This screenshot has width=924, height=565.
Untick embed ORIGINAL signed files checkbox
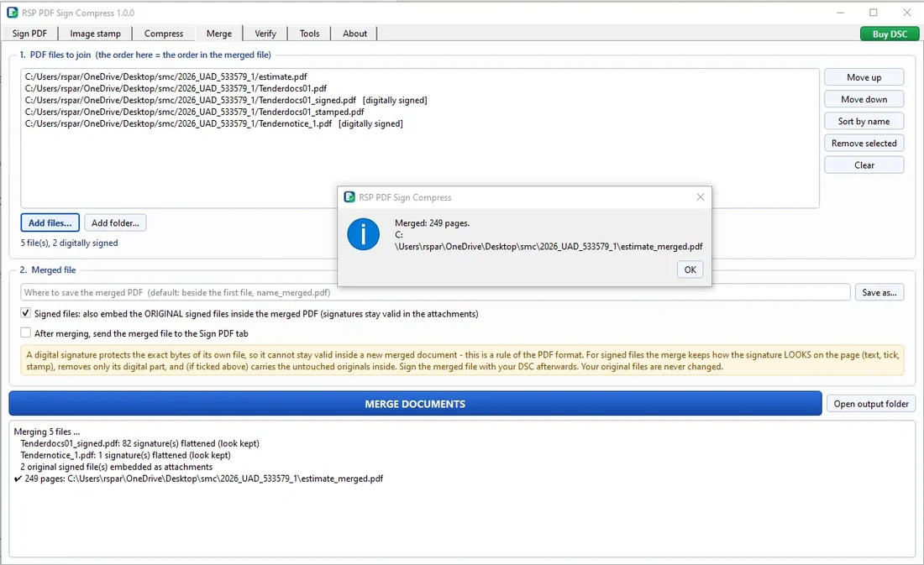(26, 313)
